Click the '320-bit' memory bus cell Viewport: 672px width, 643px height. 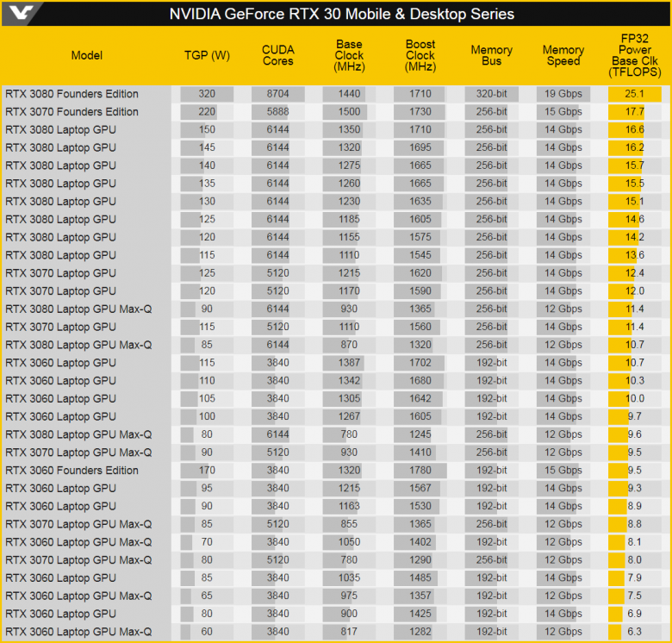(492, 94)
